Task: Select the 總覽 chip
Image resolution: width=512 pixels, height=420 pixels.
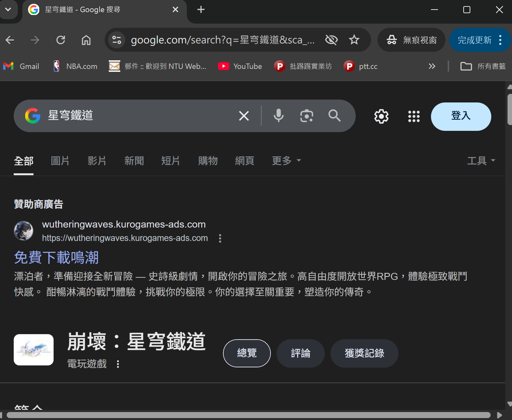Action: [x=247, y=353]
